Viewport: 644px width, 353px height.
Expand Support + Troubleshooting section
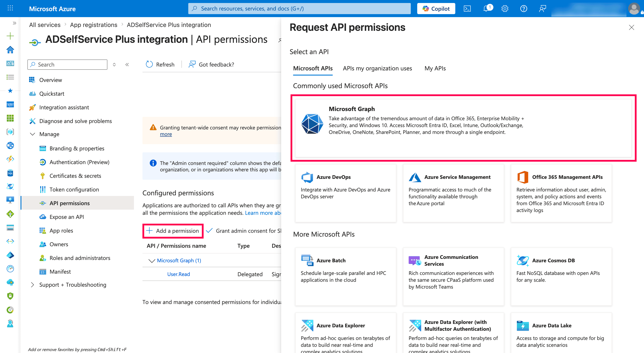33,285
